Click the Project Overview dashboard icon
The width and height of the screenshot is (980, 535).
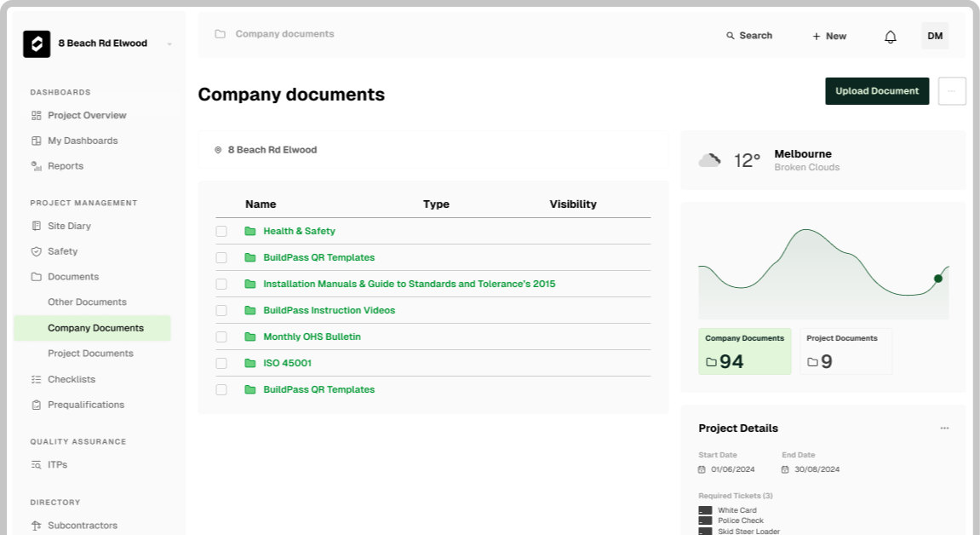[x=37, y=116]
